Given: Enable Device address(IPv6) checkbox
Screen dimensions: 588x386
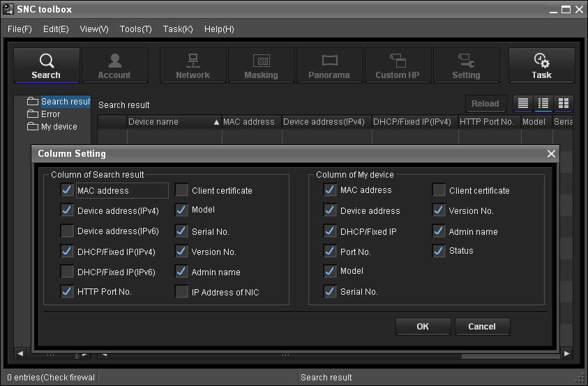Looking at the screenshot, I should pyautogui.click(x=68, y=231).
